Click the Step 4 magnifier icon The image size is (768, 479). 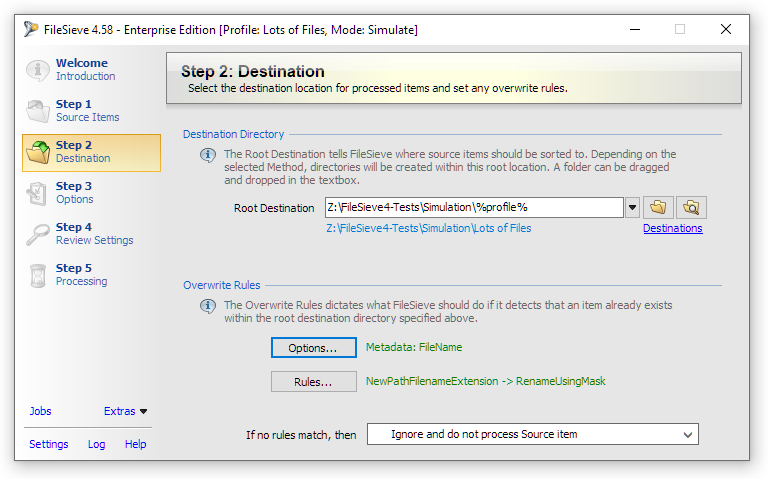point(38,234)
